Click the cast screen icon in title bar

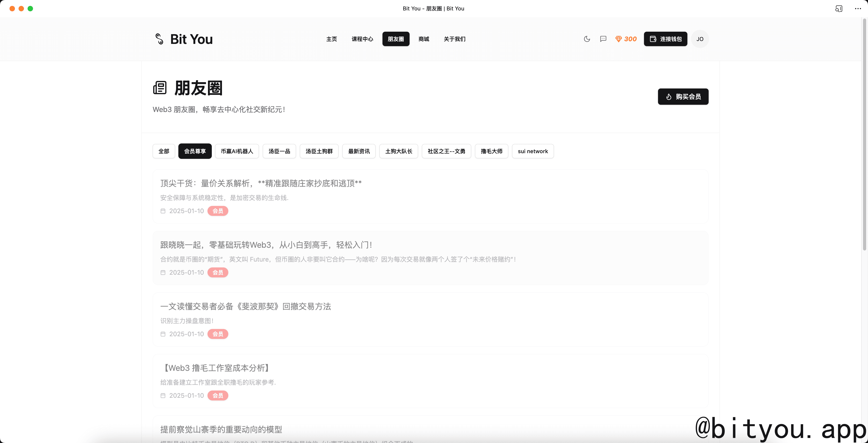[839, 8]
